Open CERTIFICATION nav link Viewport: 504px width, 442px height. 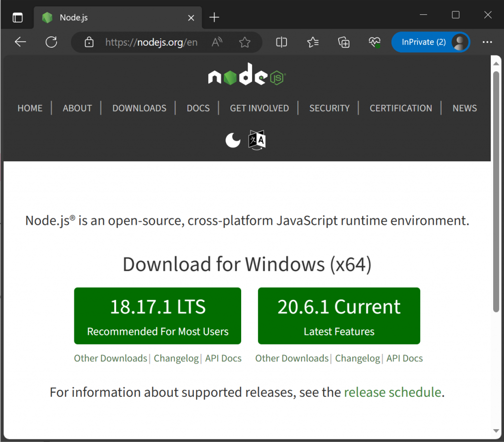coord(401,108)
